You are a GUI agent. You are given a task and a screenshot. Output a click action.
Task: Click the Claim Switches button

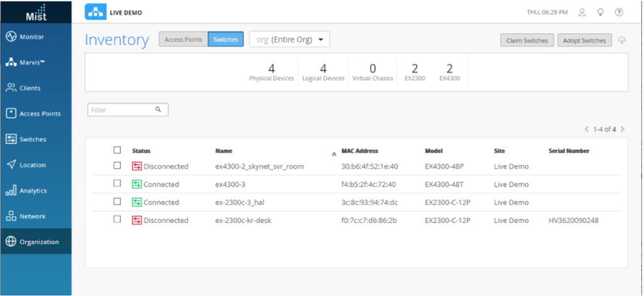(x=527, y=40)
